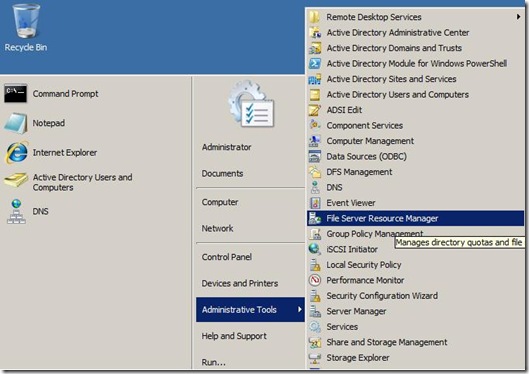Select the Internet Explorer label

tap(65, 153)
